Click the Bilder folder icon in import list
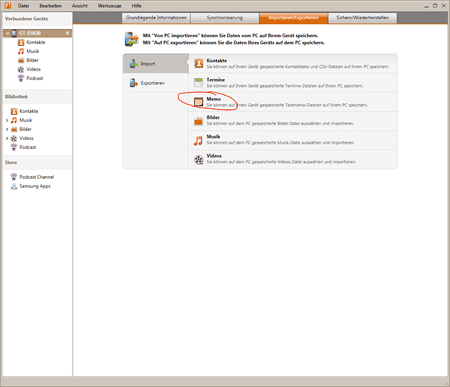The height and width of the screenshot is (387, 450). [199, 121]
